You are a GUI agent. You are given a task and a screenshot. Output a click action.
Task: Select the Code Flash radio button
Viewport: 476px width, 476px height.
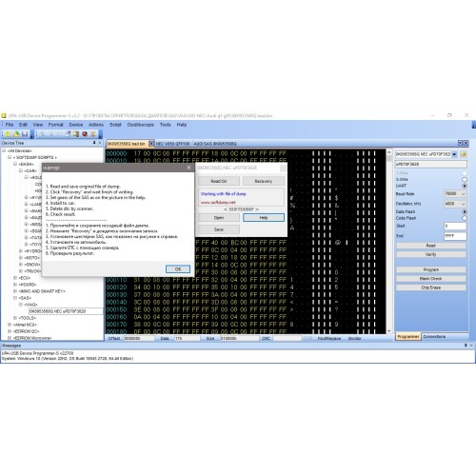[x=465, y=218]
